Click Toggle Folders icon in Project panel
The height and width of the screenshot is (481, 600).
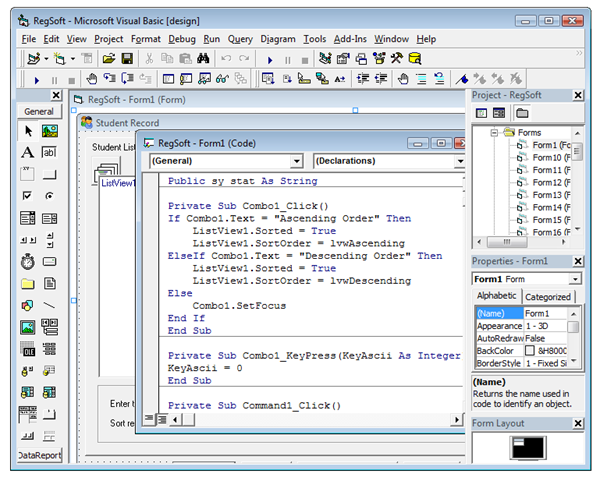pos(522,113)
